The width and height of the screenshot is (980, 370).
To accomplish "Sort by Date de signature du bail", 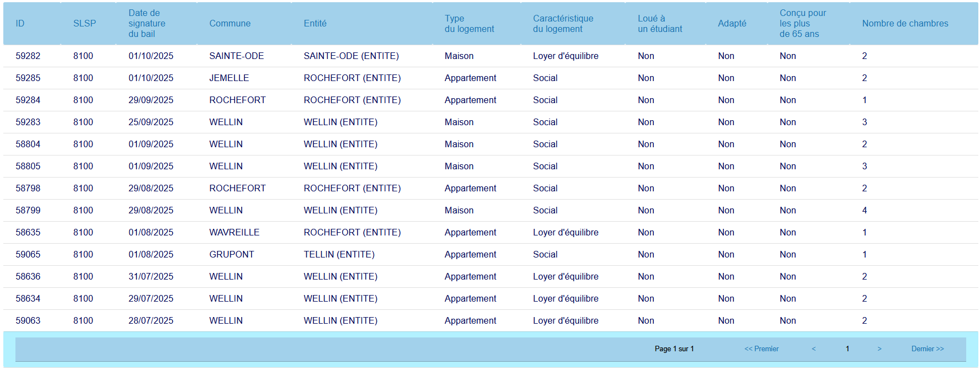I will point(147,23).
